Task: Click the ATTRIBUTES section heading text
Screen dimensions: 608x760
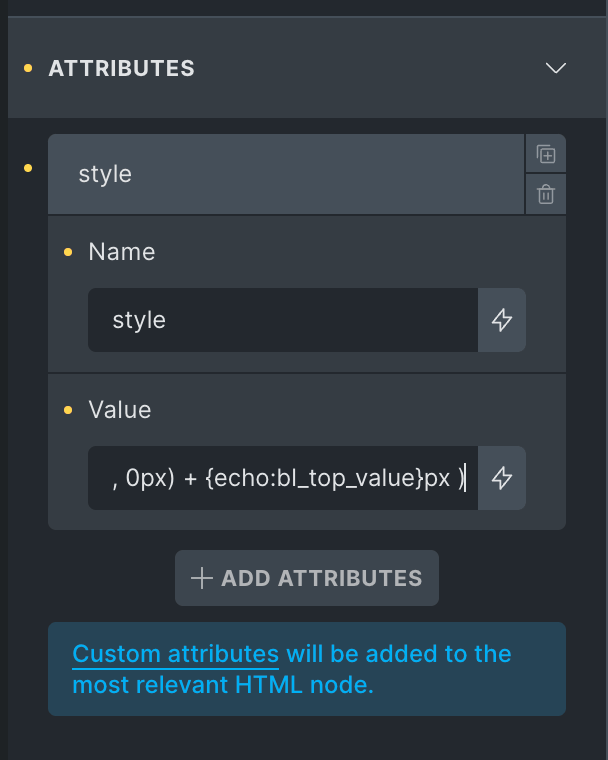Action: 121,69
